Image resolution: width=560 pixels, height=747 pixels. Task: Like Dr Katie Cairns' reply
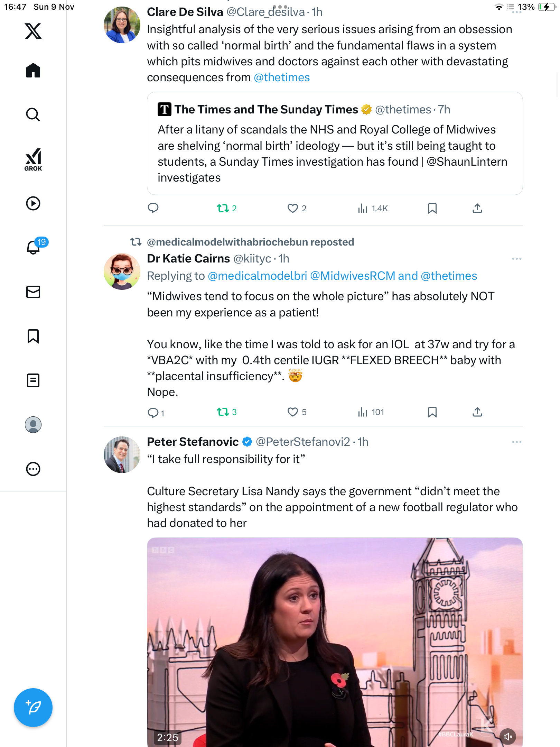coord(293,412)
